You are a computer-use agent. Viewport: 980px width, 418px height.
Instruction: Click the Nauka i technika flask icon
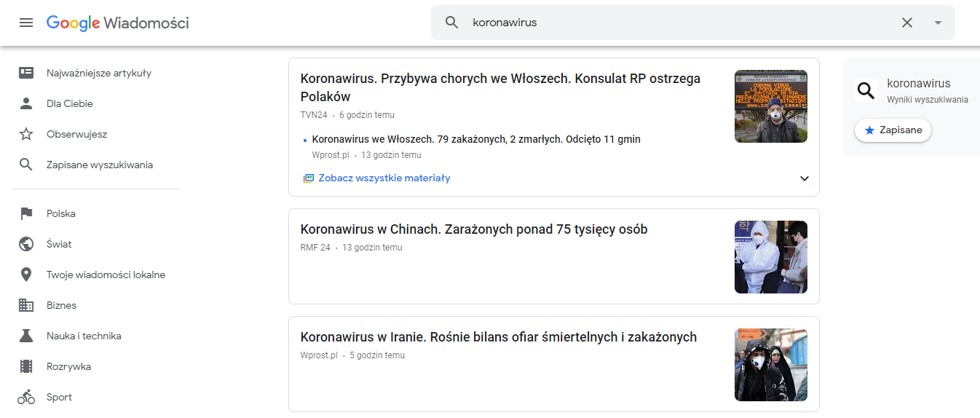[26, 336]
